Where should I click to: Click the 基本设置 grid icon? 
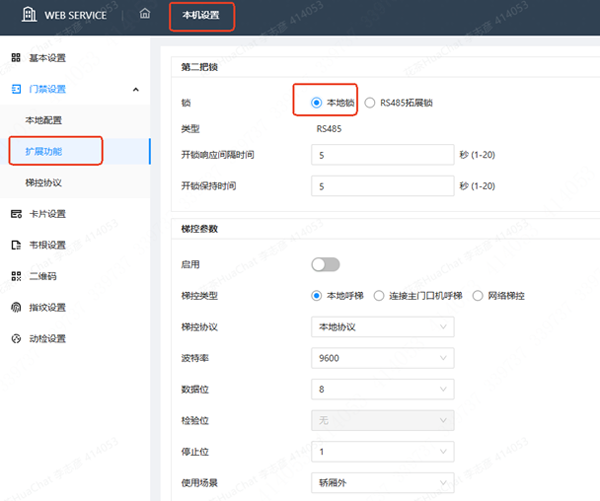pyautogui.click(x=16, y=58)
